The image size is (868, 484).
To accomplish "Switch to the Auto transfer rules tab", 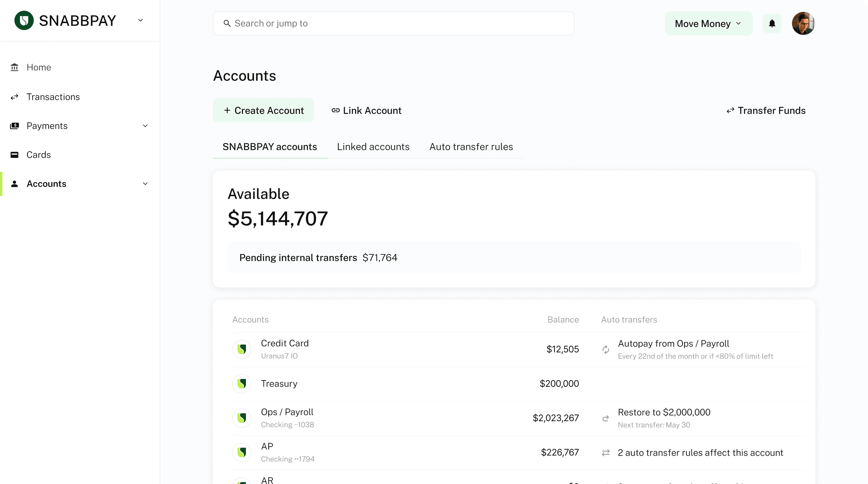I will (471, 147).
